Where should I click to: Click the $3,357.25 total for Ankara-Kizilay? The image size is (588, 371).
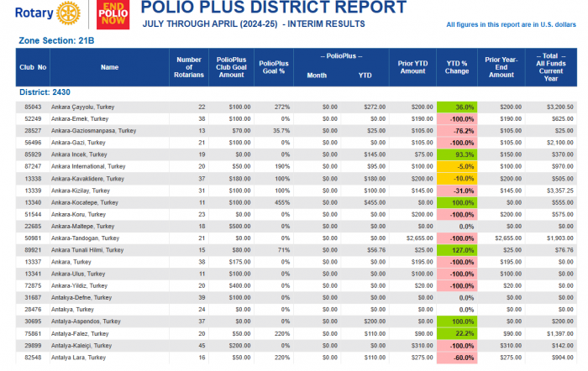click(x=560, y=191)
